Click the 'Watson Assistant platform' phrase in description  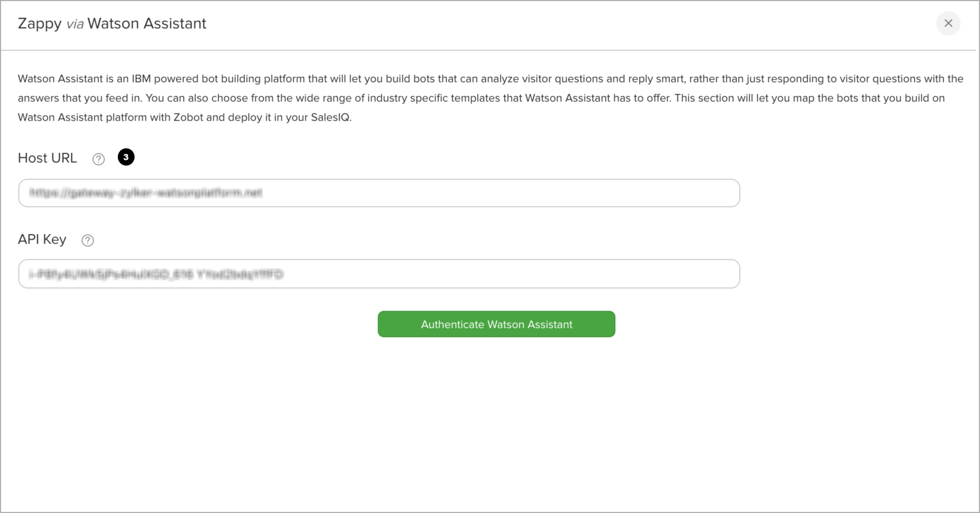pyautogui.click(x=82, y=117)
